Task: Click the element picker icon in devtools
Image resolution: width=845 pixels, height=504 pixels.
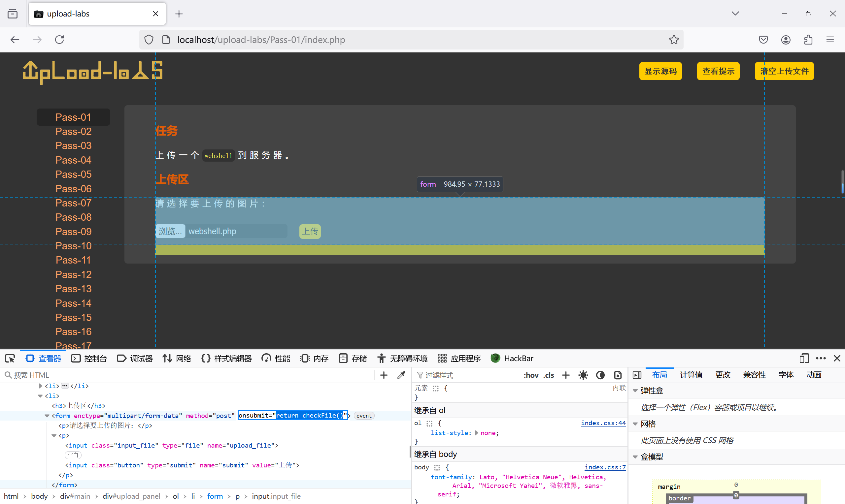Action: tap(10, 358)
